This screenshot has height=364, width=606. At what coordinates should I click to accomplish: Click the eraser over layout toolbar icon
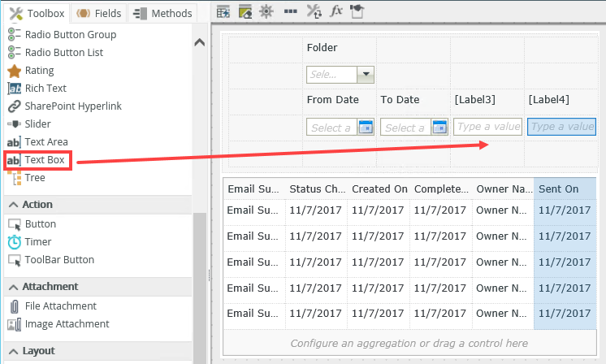click(x=245, y=11)
